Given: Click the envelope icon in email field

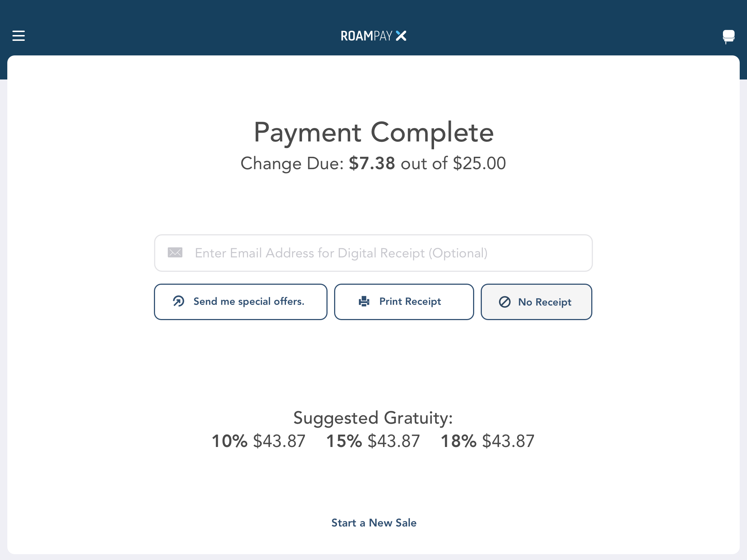Looking at the screenshot, I should pos(175,252).
